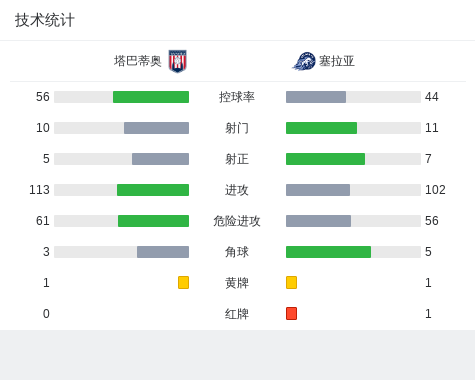Click the green 控球率 bar showing 56

pos(151,97)
